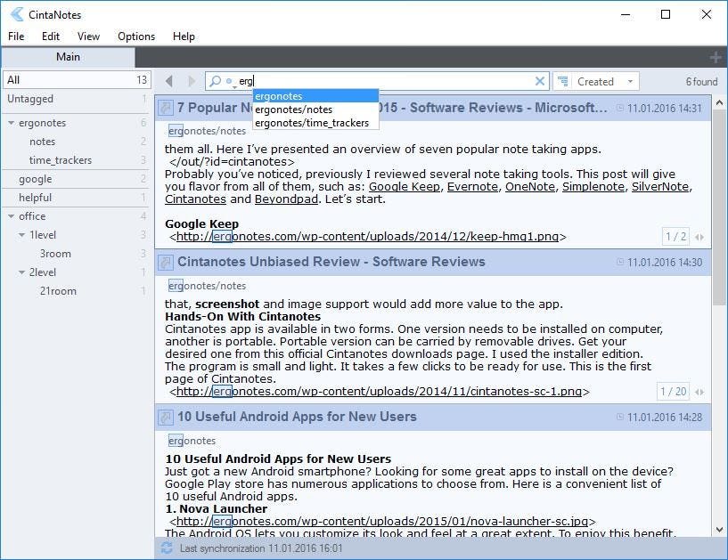
Task: Open the nova-launcher-sc.jpg URL link
Action: click(x=382, y=522)
